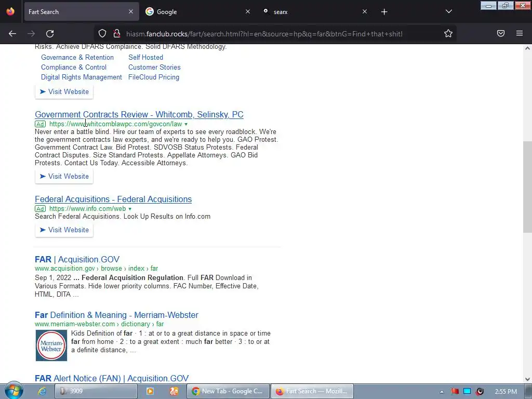Click the blue monitor tray icon
The width and height of the screenshot is (532, 399).
(x=467, y=391)
